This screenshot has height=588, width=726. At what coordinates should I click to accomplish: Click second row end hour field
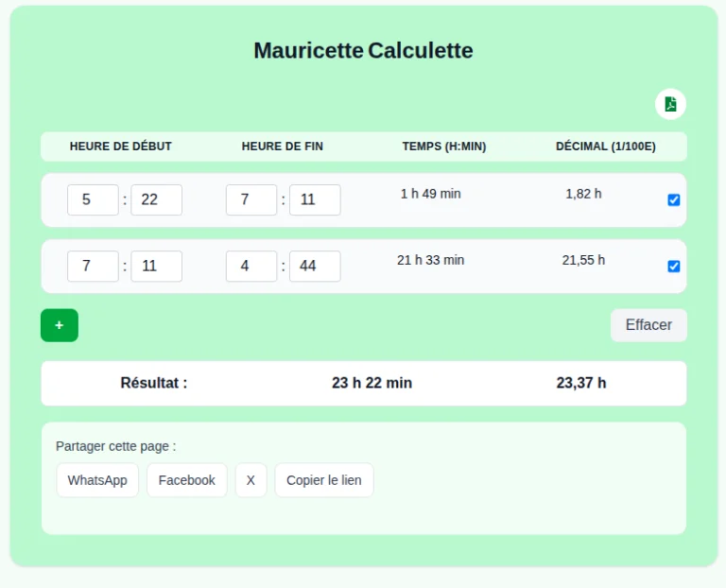251,267
